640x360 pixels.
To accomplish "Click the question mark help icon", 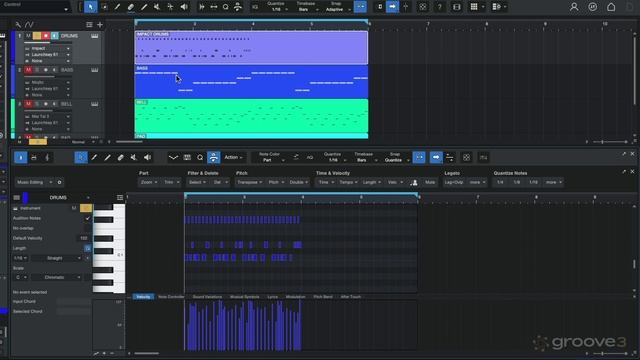I will [439, 7].
